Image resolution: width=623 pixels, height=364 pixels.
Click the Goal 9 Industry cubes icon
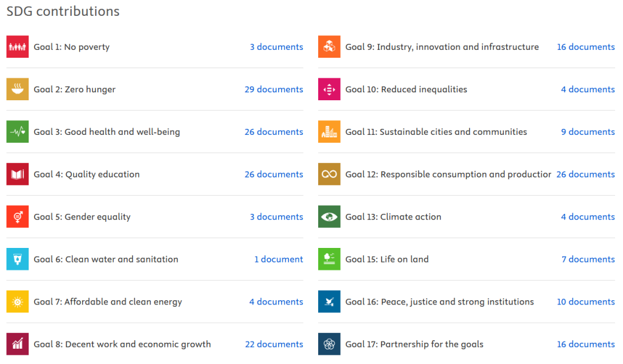click(329, 47)
